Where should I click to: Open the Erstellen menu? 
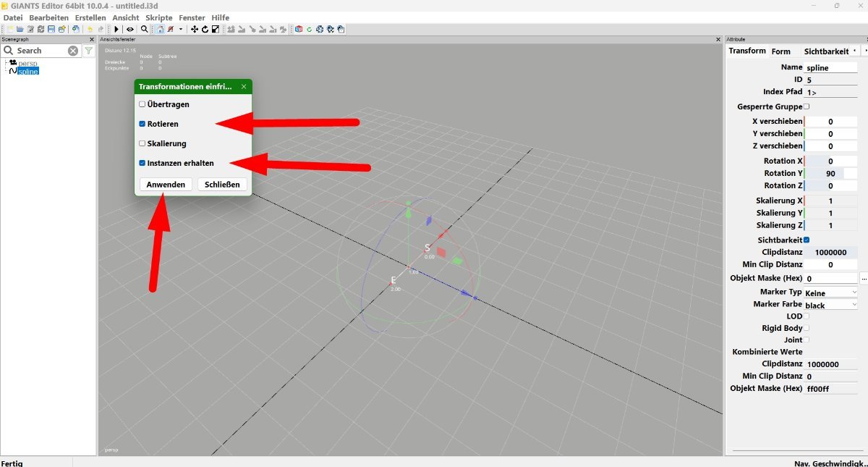pyautogui.click(x=90, y=17)
